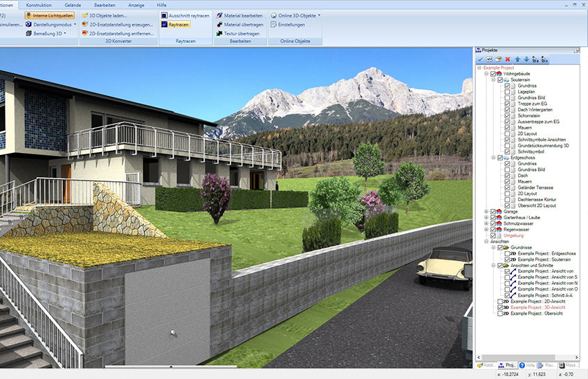Expand the Gartenhaus / Laube node
The width and height of the screenshot is (588, 379).
[486, 217]
